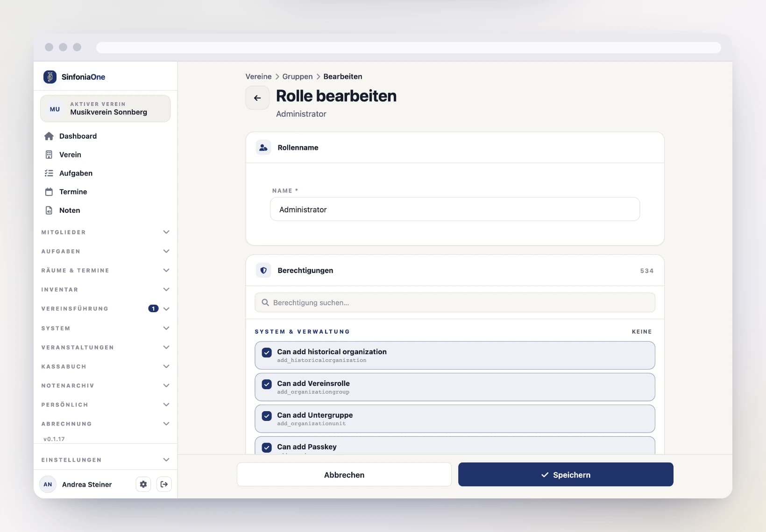The image size is (766, 532).
Task: Expand the Vereinsführung section
Action: 106,308
